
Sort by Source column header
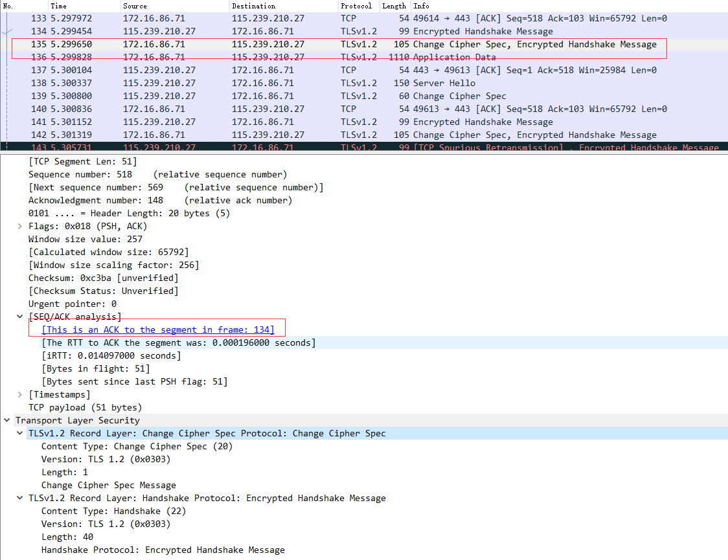click(175, 6)
